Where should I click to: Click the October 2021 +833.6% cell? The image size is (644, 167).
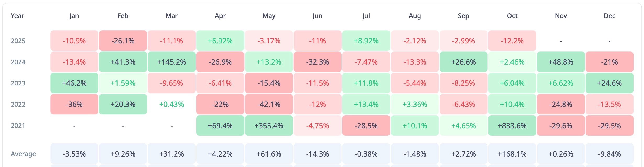512,125
